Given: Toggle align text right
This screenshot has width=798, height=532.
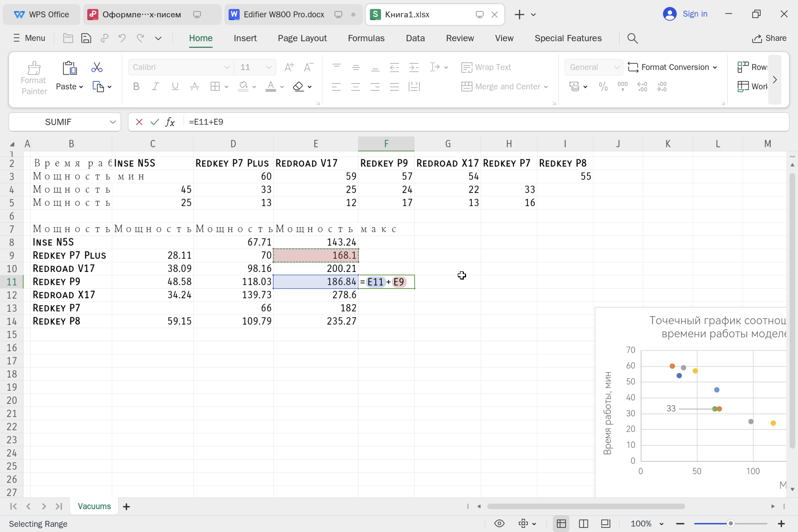Looking at the screenshot, I should click(x=375, y=86).
